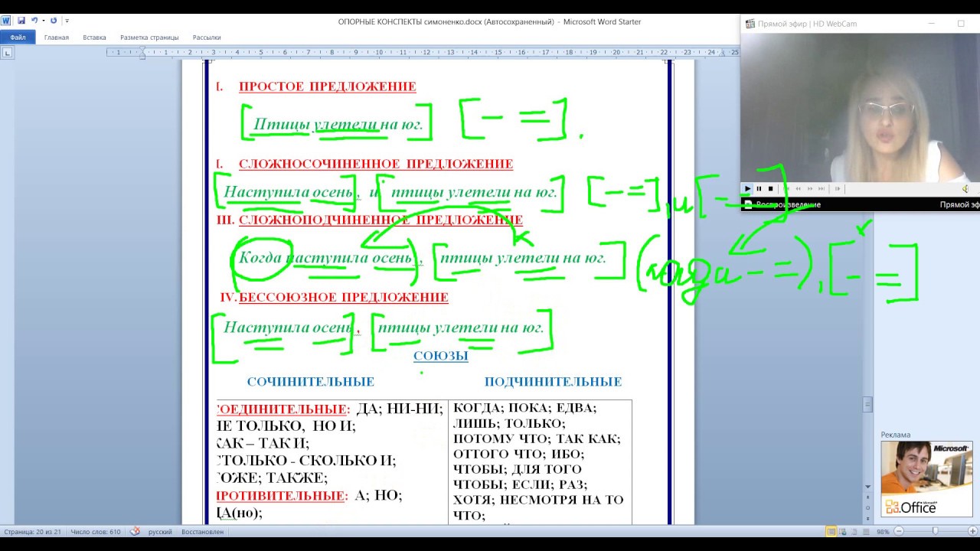
Task: Open the undo history dropdown arrow
Action: (43, 21)
